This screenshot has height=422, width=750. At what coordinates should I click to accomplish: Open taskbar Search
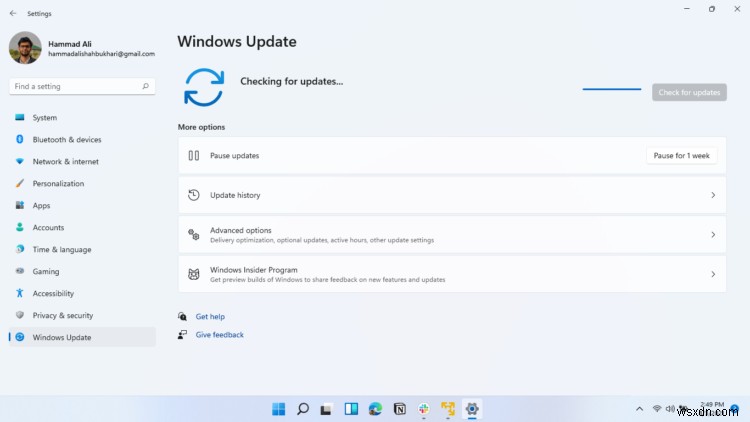tap(303, 409)
